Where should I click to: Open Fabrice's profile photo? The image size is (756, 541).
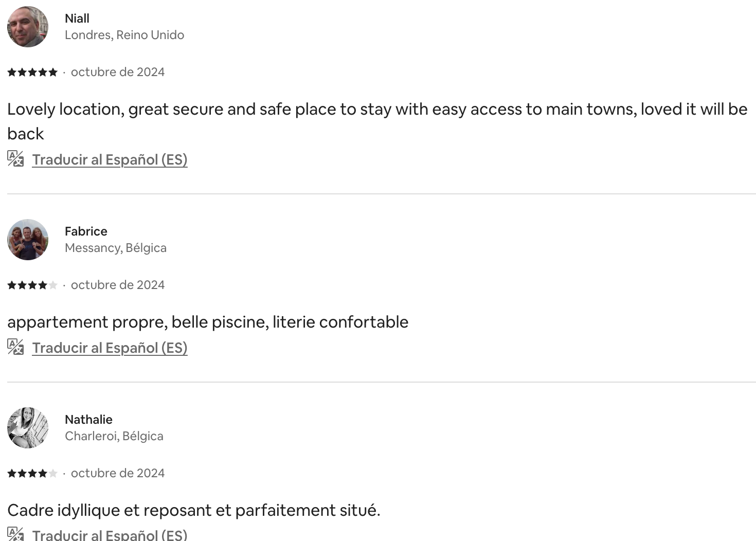[28, 240]
